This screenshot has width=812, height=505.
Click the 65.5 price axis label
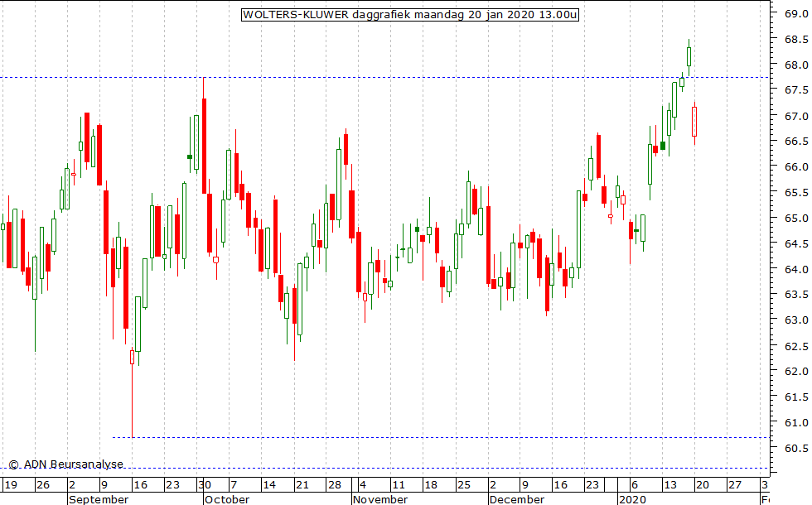[x=796, y=192]
